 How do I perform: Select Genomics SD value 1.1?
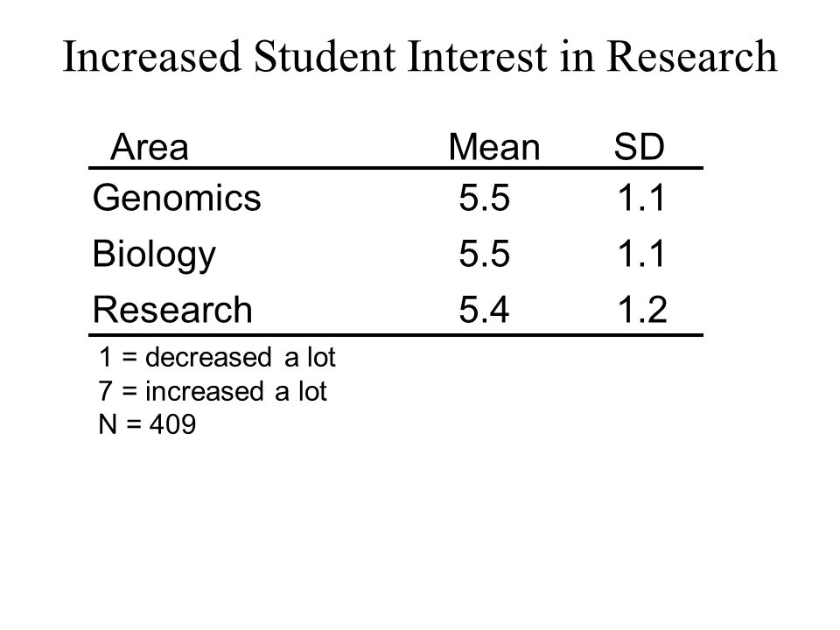[x=641, y=198]
